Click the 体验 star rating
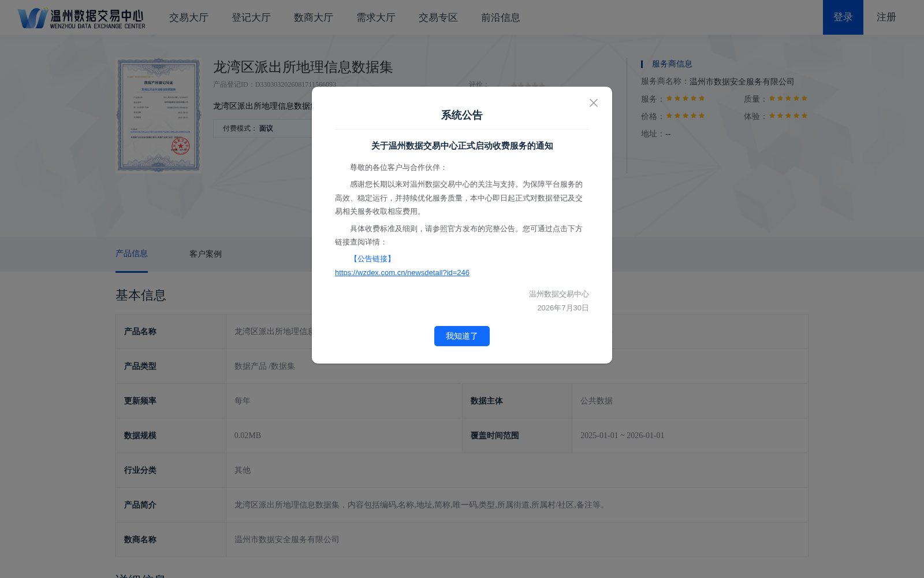Viewport: 924px width, 578px height. click(x=788, y=116)
